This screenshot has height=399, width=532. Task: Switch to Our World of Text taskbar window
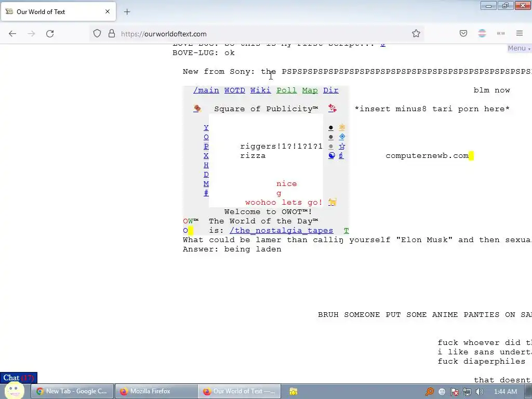[x=240, y=391]
